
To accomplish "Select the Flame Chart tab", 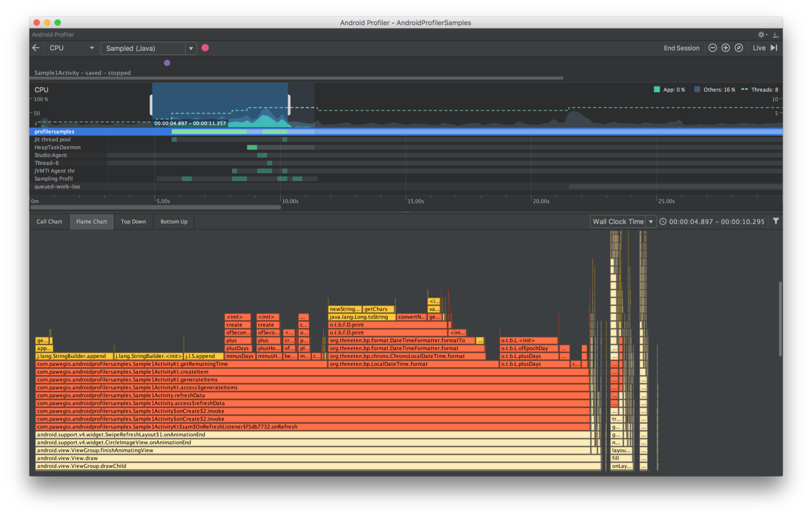I will (91, 221).
